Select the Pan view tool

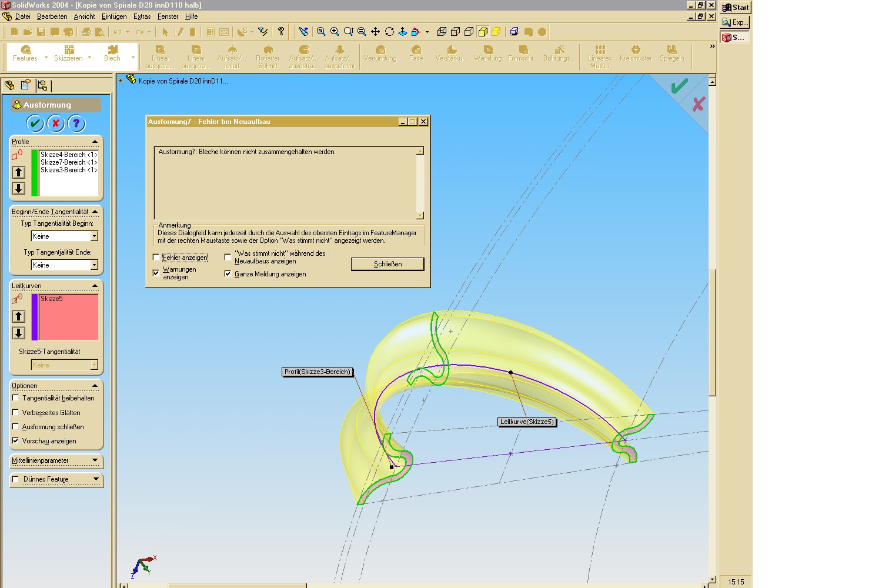[375, 32]
